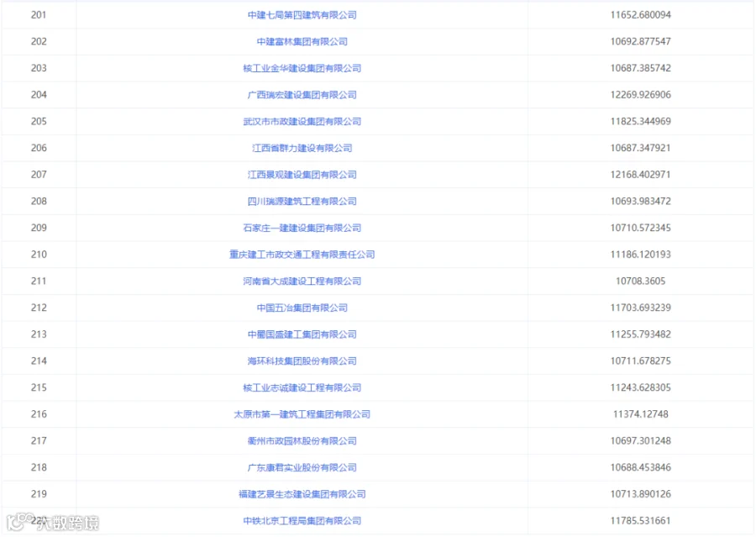Click the value 11652.680094
The image size is (756, 537).
point(640,15)
